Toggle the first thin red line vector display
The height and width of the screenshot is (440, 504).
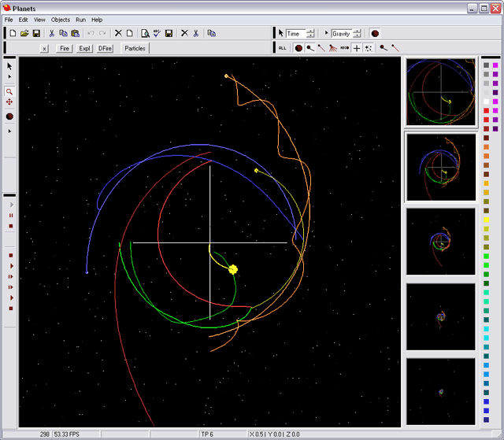point(321,48)
